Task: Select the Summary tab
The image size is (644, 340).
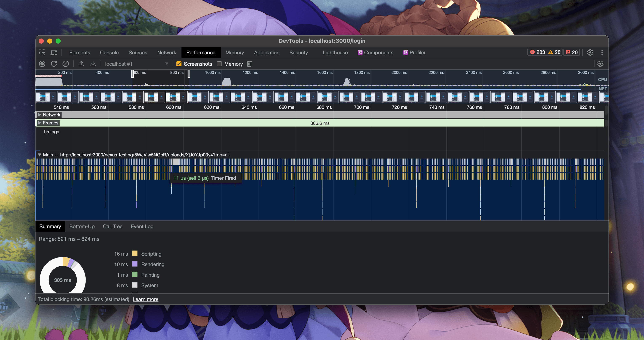Action: click(x=50, y=227)
